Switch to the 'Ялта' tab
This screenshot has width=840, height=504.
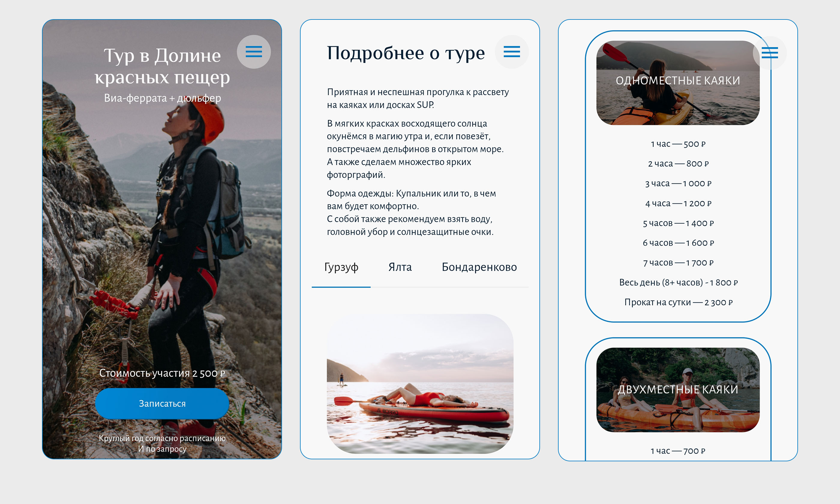[400, 267]
